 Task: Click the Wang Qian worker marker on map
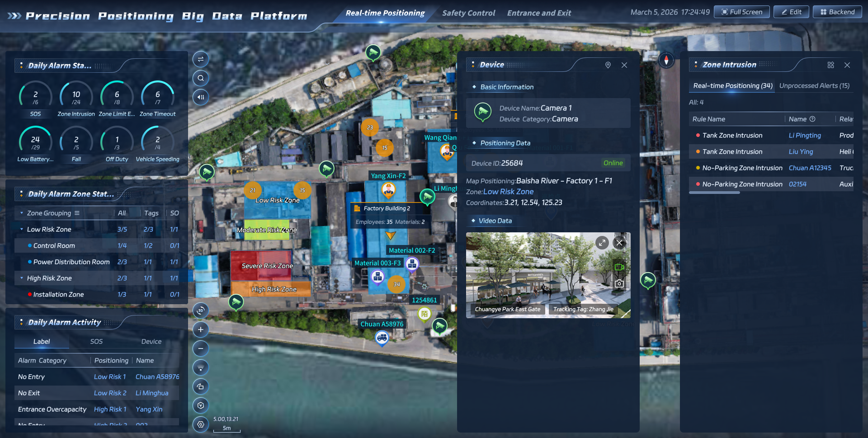pyautogui.click(x=447, y=152)
